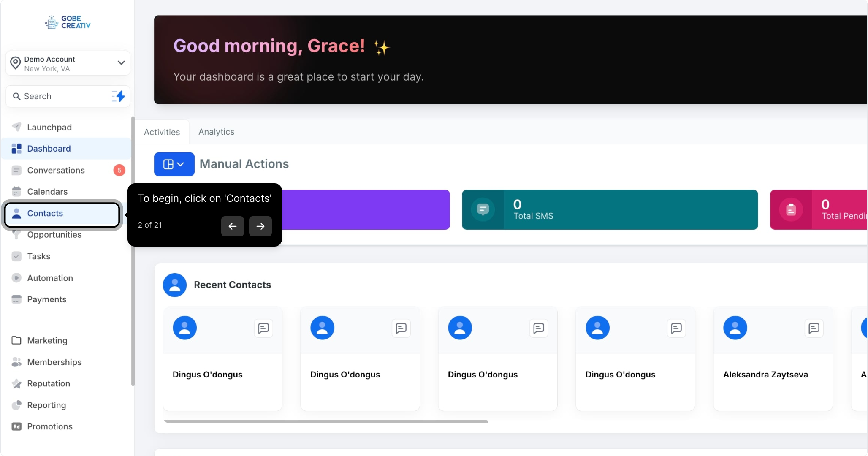Switch to the Analytics tab
868x456 pixels.
(x=216, y=132)
